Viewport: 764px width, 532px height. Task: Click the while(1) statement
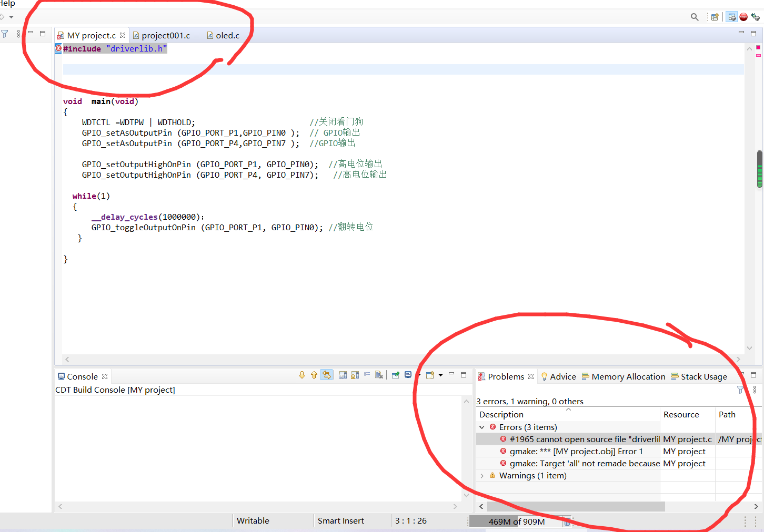91,196
